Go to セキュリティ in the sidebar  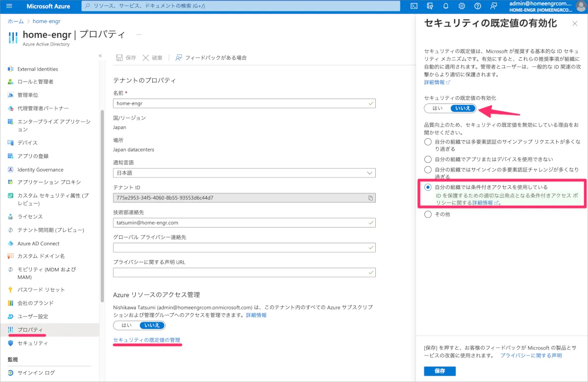(x=32, y=343)
